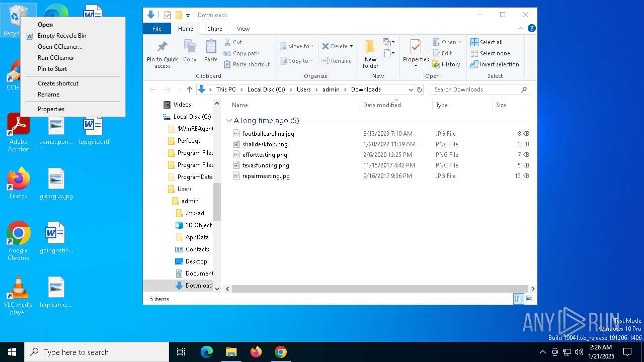The height and width of the screenshot is (362, 644).
Task: Select the PerfLogs folder in the tree
Action: (x=189, y=141)
